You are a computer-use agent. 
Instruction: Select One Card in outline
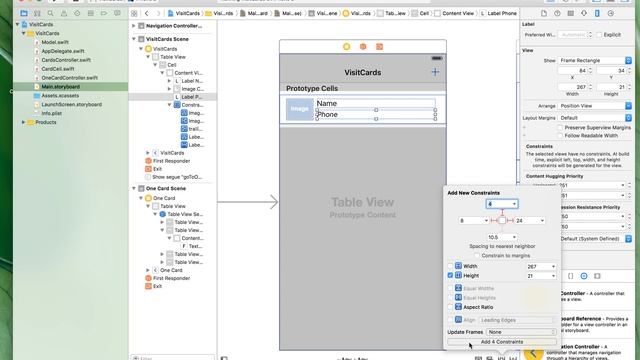pos(164,198)
